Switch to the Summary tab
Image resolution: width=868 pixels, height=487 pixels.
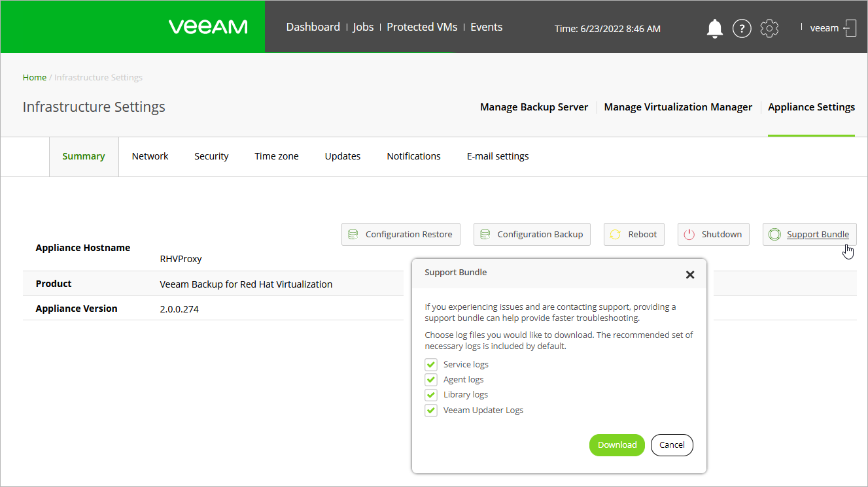[84, 156]
